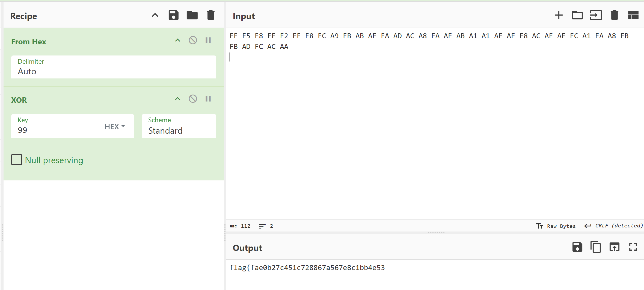This screenshot has width=644, height=290.
Task: Disable the XOR operation
Action: click(x=193, y=99)
